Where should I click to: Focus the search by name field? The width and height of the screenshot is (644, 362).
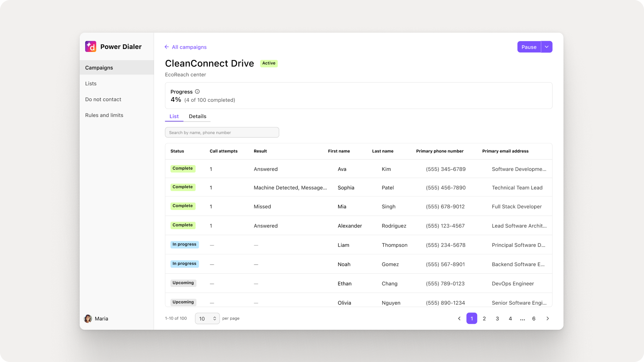[222, 132]
